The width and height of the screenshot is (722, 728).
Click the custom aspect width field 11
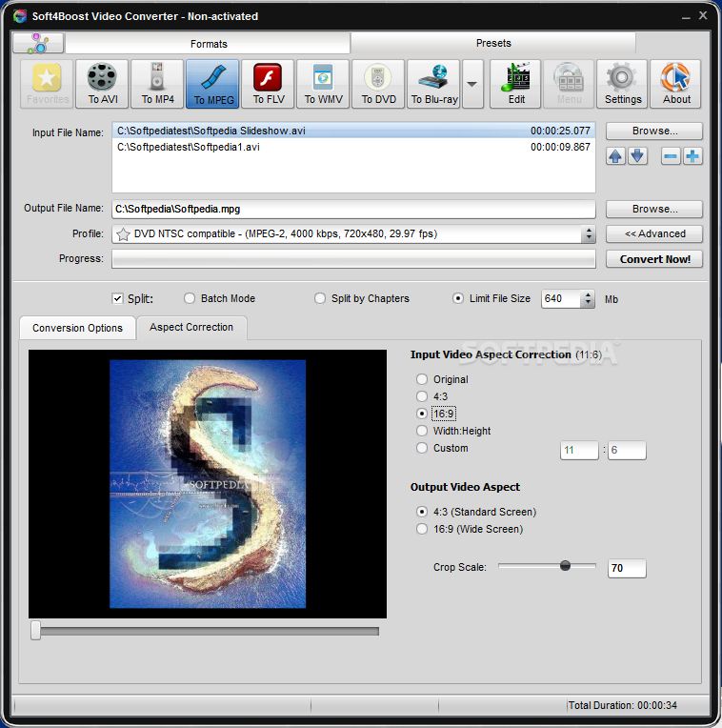tap(579, 451)
